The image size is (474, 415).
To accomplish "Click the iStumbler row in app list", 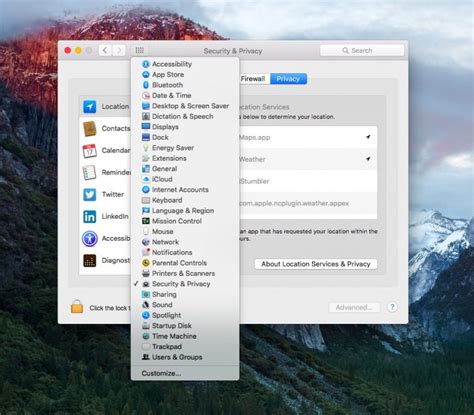I will (x=308, y=181).
